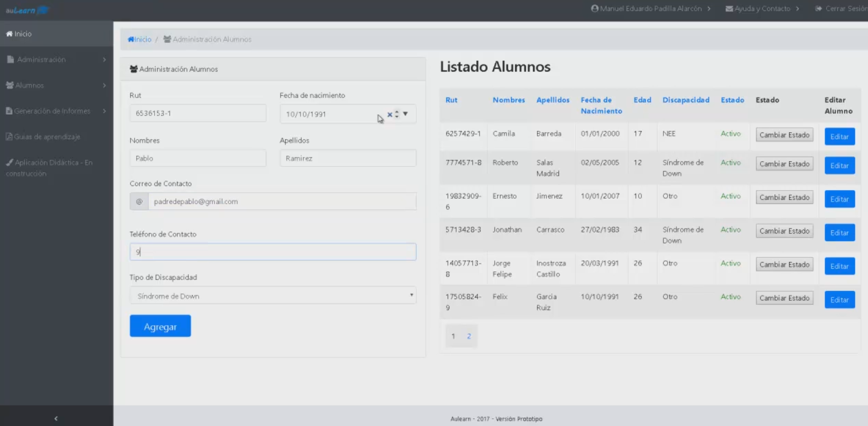Collapse the sidebar using the bottom chevron
The image size is (868, 426).
pyautogui.click(x=56, y=418)
